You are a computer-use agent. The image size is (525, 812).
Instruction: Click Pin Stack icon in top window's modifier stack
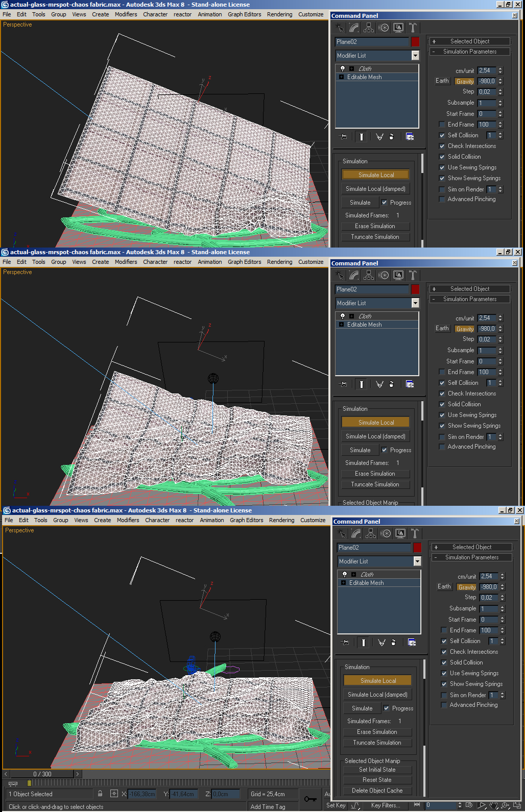pos(343,137)
